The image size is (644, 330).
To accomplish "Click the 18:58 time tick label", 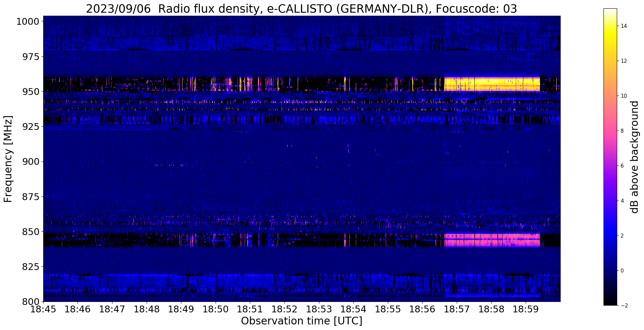I will [x=491, y=309].
